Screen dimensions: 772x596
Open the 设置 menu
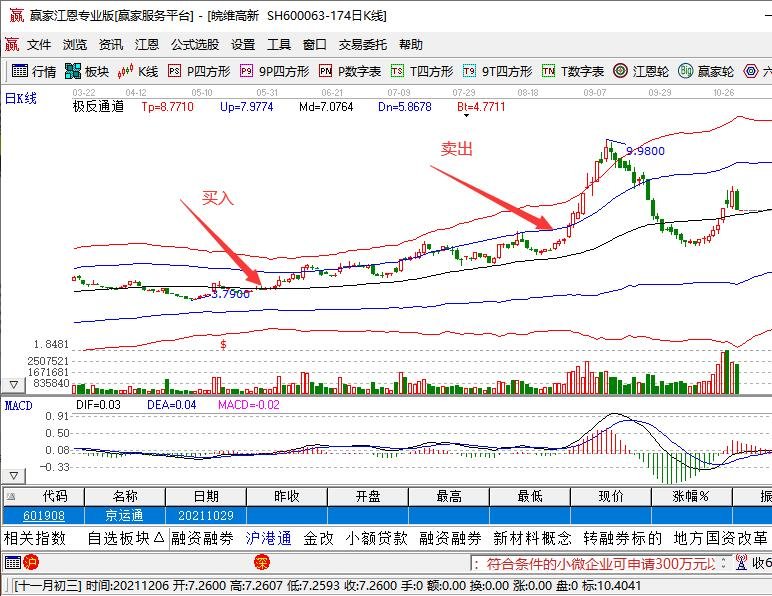[243, 45]
